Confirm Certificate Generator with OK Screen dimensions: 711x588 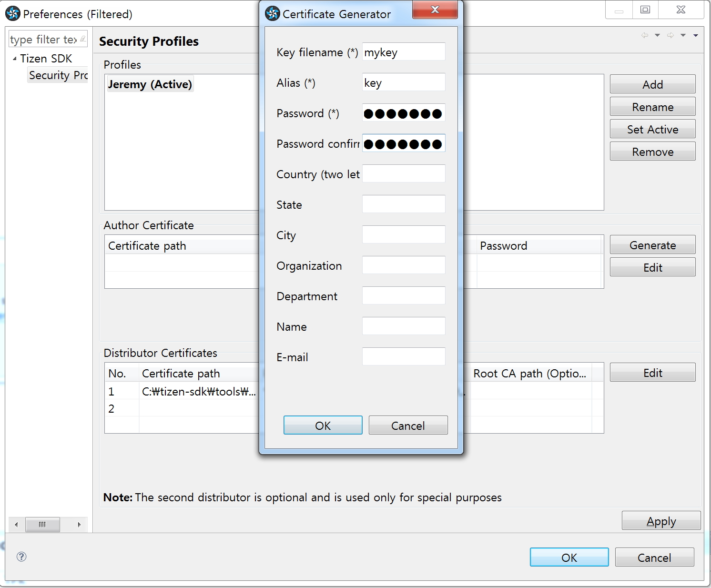[x=323, y=425]
